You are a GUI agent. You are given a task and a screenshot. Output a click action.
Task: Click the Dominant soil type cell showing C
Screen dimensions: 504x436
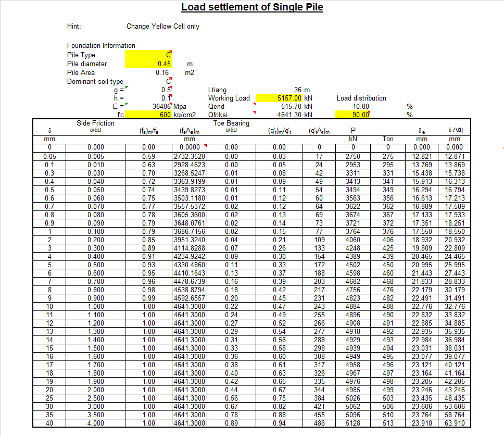(x=166, y=81)
